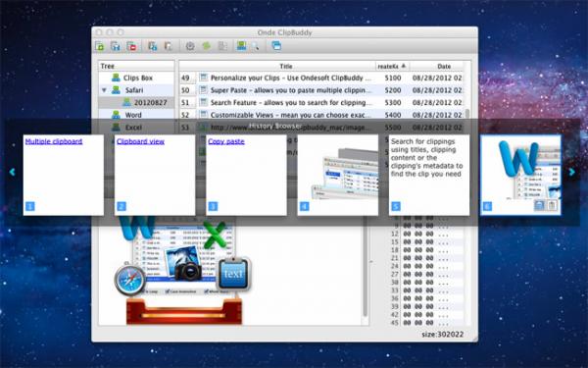Open the Clipboard view link
The image size is (588, 368).
(x=140, y=141)
